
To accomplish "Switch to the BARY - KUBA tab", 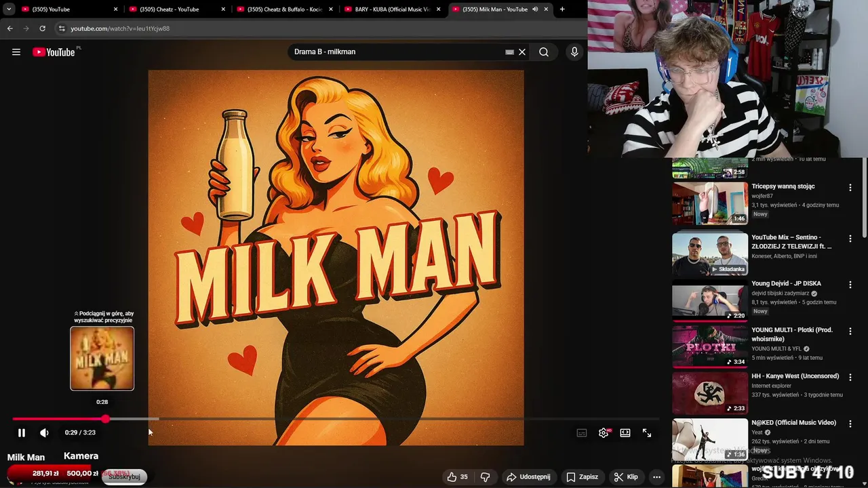I will pyautogui.click(x=392, y=9).
